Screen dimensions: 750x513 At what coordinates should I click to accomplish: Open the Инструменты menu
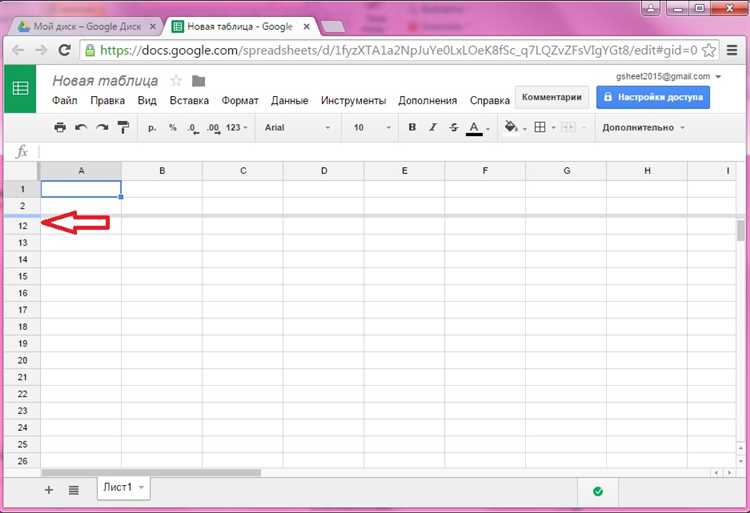pos(353,100)
